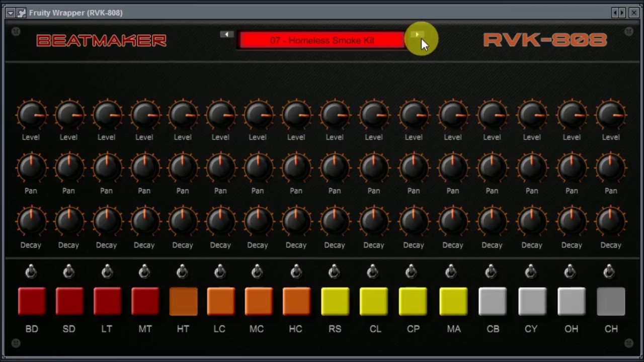This screenshot has height=362, width=644.
Task: Hit the CP clap pad
Action: [413, 301]
